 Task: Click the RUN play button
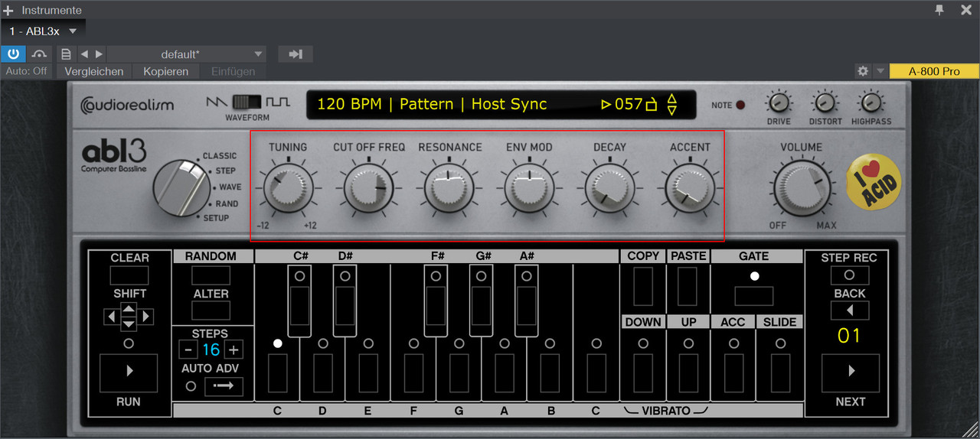point(129,371)
